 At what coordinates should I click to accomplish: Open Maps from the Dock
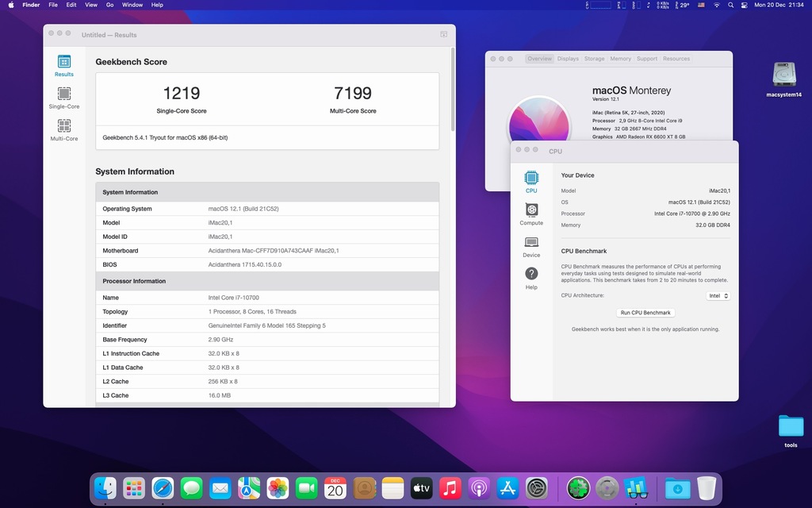click(x=249, y=488)
